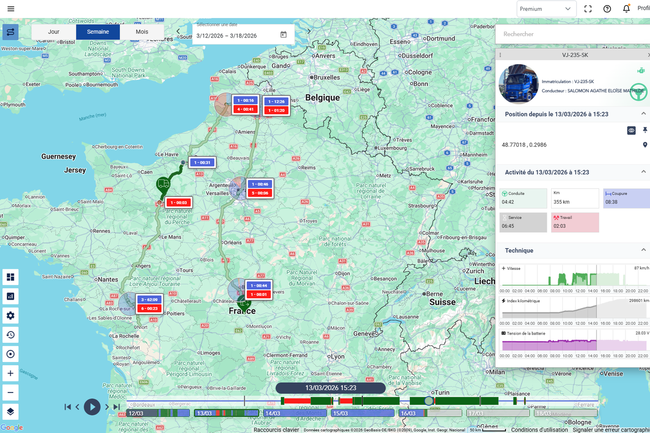The height and width of the screenshot is (433, 650).
Task: Open the calendar date picker icon
Action: pos(284,35)
